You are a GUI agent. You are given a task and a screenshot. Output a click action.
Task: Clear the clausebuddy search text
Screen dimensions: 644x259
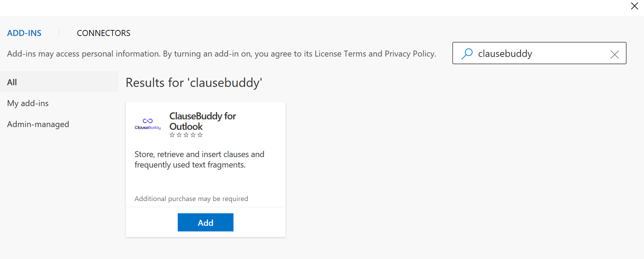614,54
